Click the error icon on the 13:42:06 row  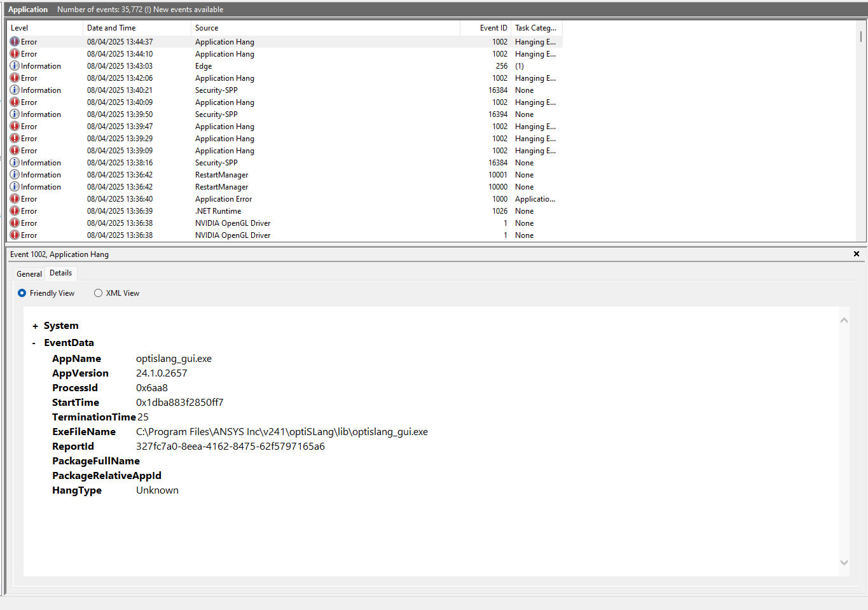[15, 78]
